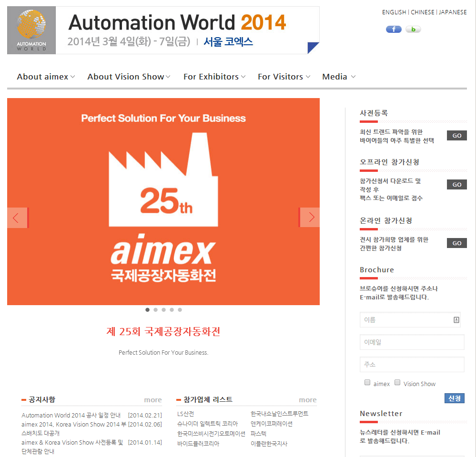
Task: Click the Automation World globe logo
Action: tap(31, 30)
